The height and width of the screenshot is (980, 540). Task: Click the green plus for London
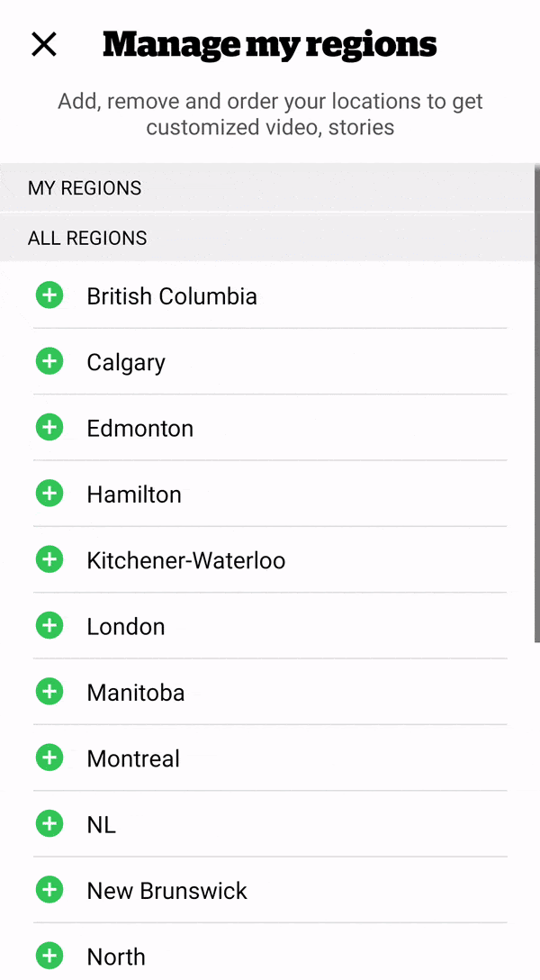(x=49, y=625)
